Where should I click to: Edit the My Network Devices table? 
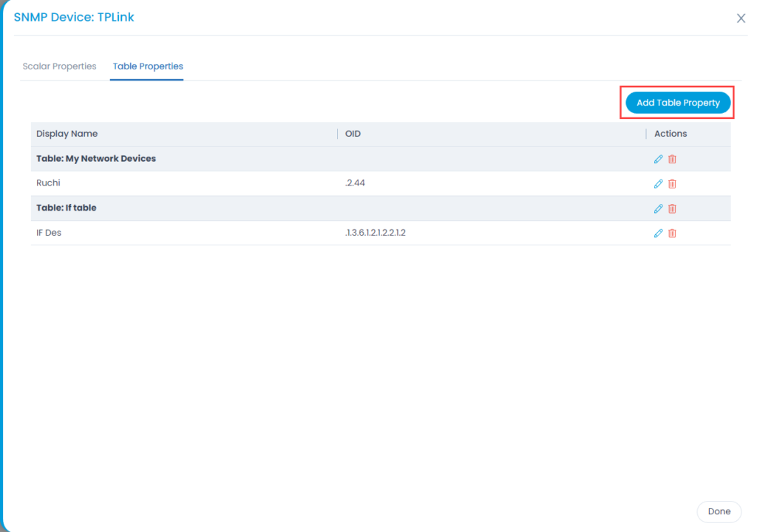tap(658, 159)
